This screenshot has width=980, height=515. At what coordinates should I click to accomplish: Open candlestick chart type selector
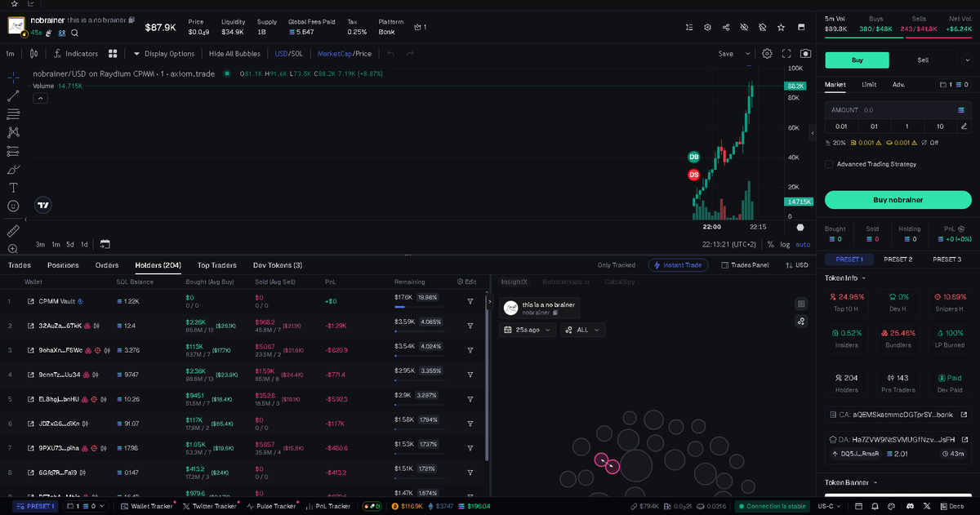coord(33,54)
